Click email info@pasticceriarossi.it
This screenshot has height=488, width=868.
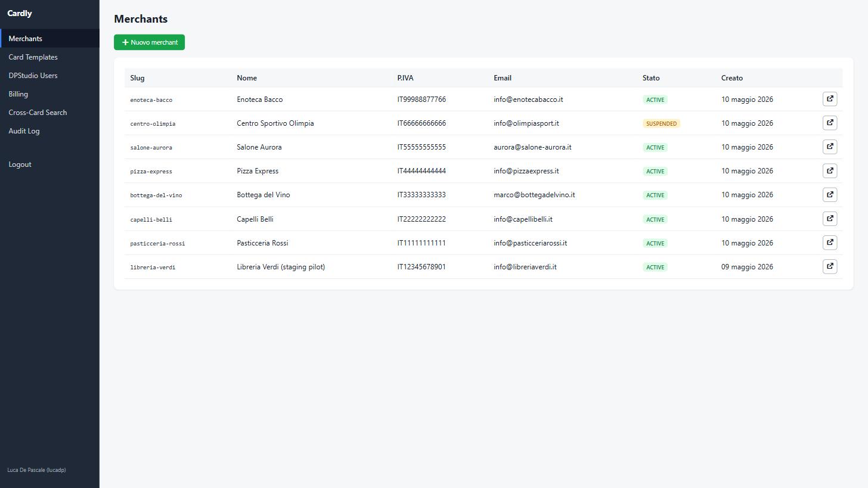pos(531,243)
